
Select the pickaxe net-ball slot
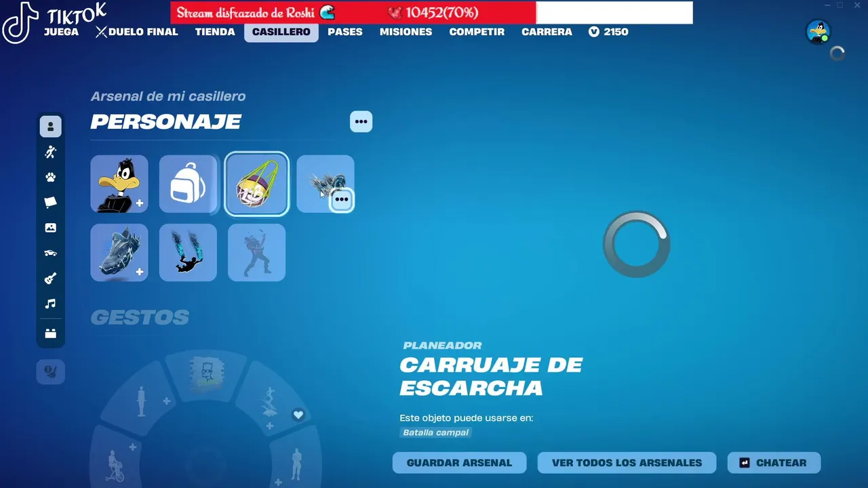tap(257, 184)
